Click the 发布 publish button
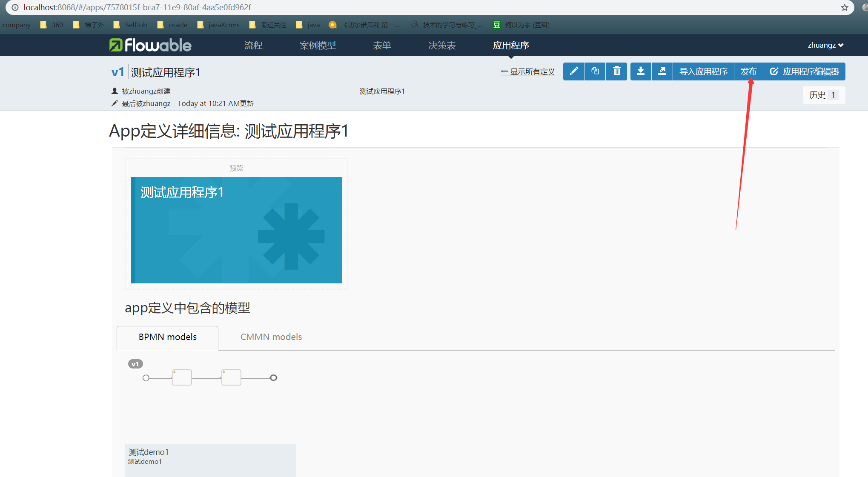The height and width of the screenshot is (477, 868). click(x=748, y=71)
